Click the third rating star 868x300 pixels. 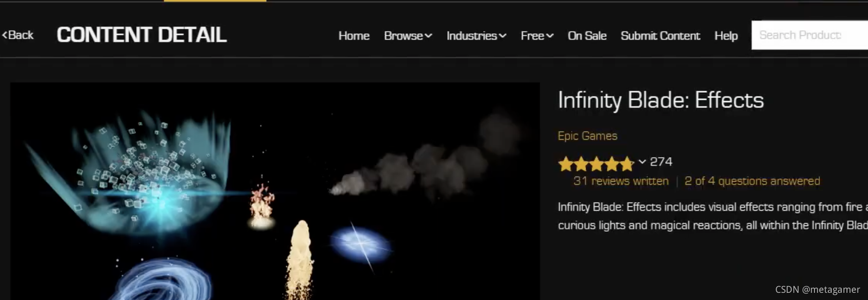click(x=597, y=164)
